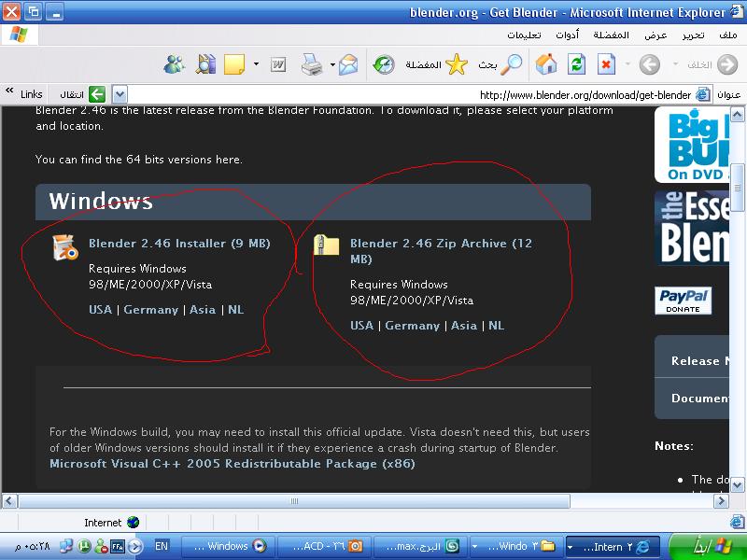This screenshot has height=560, width=747.
Task: Print page using printer icon
Action: pos(312,64)
